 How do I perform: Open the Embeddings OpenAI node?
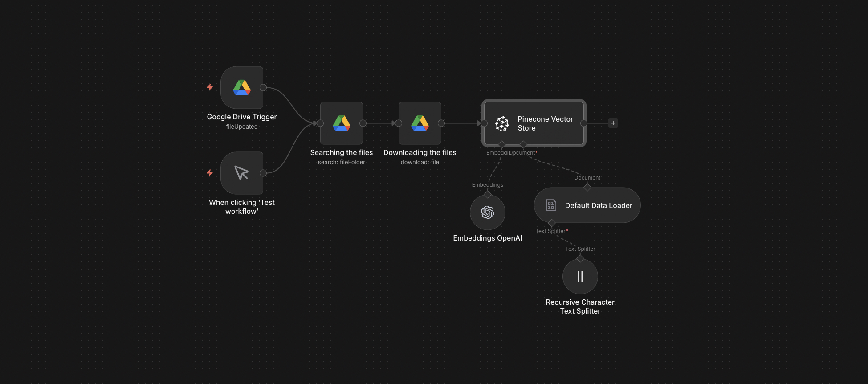[x=488, y=212]
